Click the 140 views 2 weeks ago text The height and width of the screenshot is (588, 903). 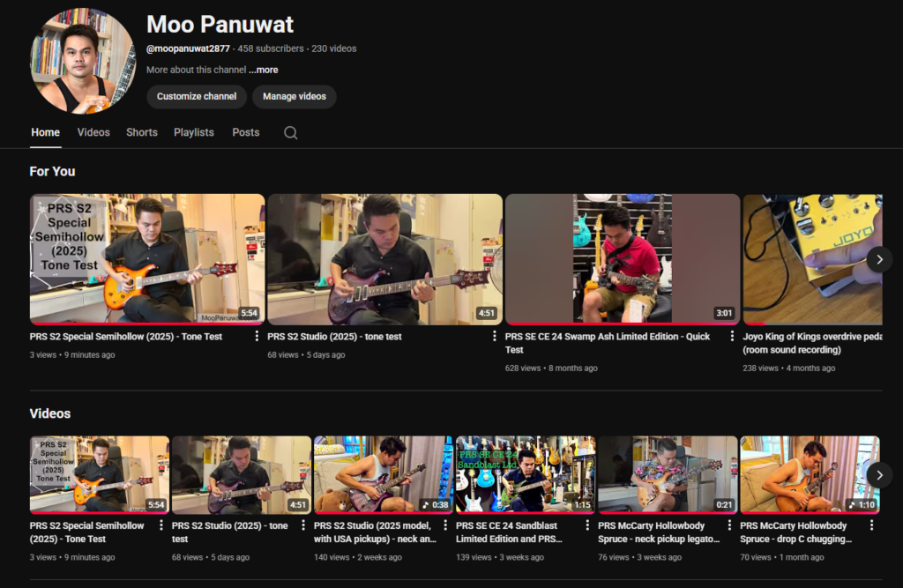[358, 557]
